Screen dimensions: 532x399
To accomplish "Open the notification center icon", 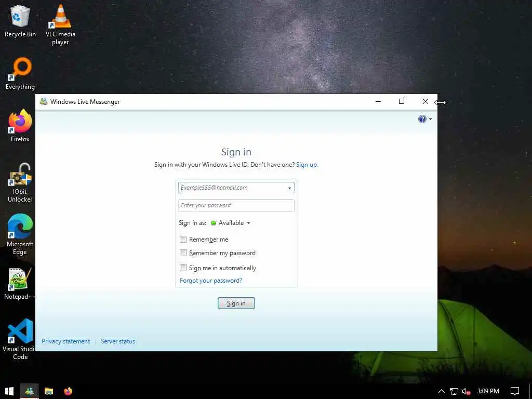I will [515, 391].
